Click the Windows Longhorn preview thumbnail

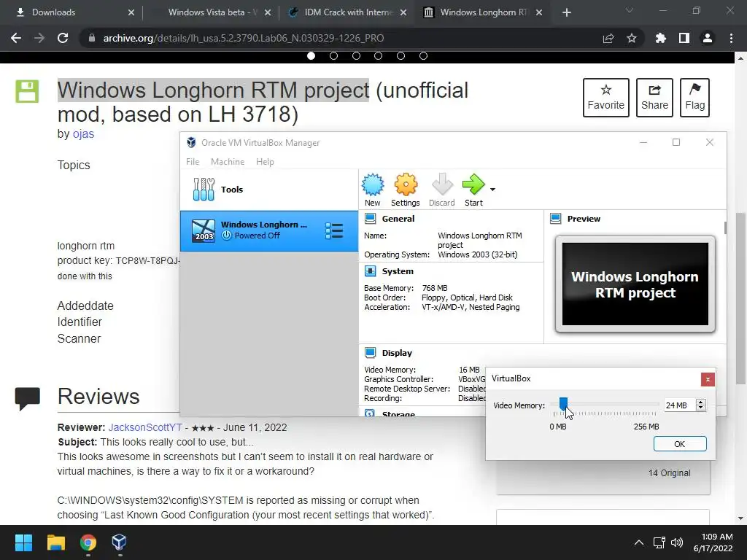coord(635,284)
